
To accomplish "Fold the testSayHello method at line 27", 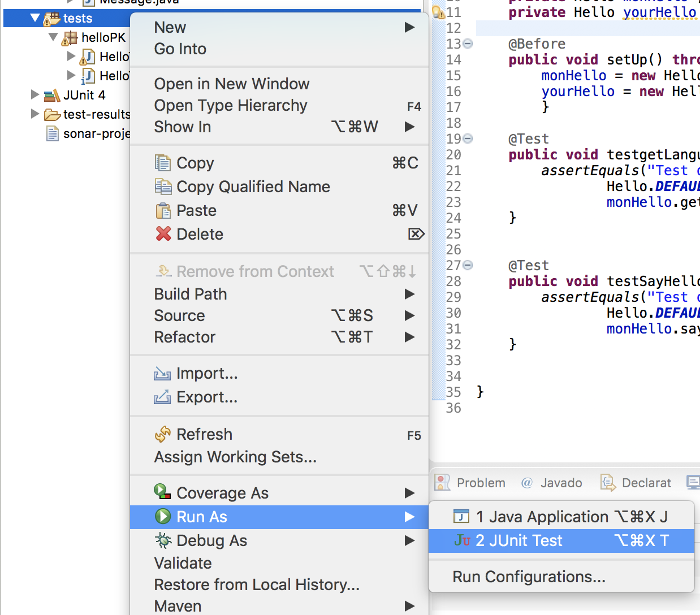I will click(x=468, y=265).
